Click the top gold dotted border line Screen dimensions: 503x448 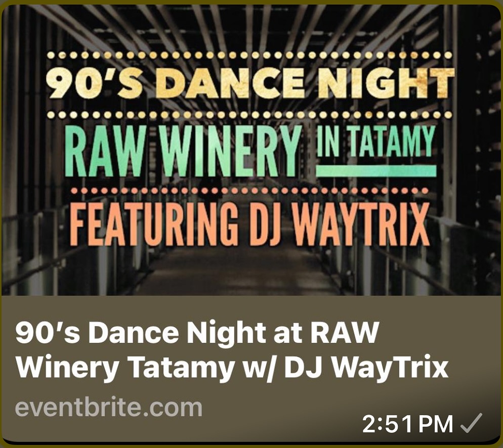tap(249, 55)
